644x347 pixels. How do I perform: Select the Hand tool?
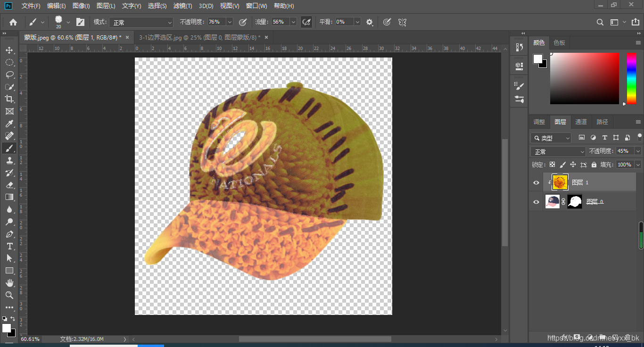click(9, 283)
